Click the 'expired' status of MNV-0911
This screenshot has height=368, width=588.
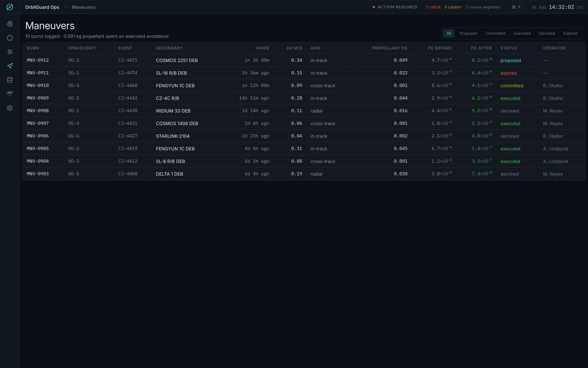click(x=508, y=73)
